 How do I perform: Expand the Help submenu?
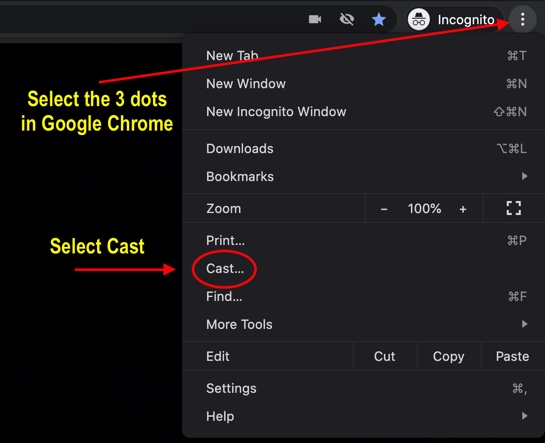pos(363,416)
